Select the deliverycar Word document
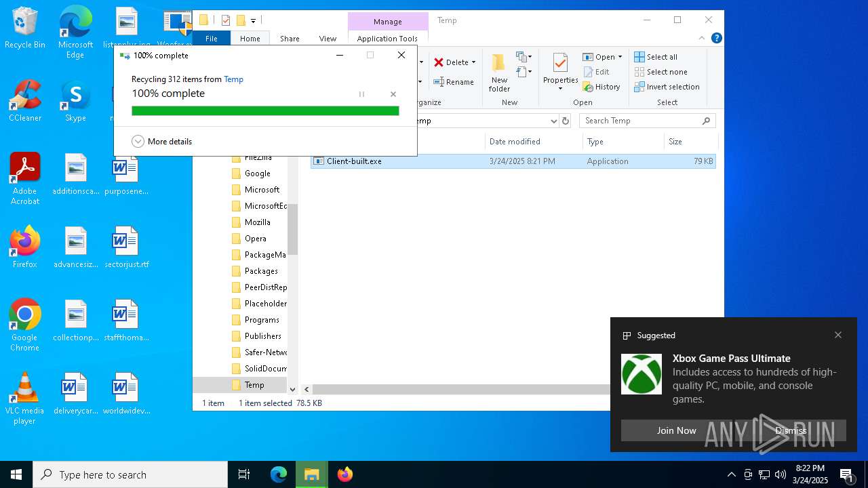 76,394
